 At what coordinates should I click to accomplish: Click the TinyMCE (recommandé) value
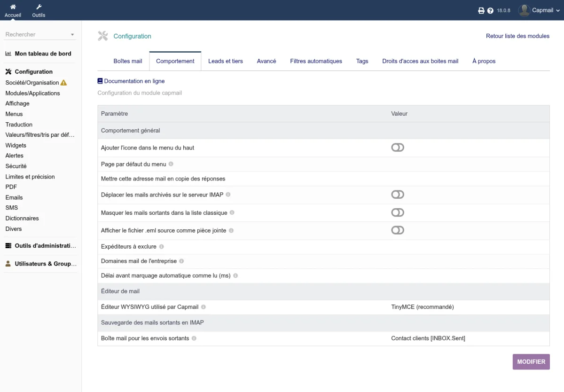pos(423,307)
